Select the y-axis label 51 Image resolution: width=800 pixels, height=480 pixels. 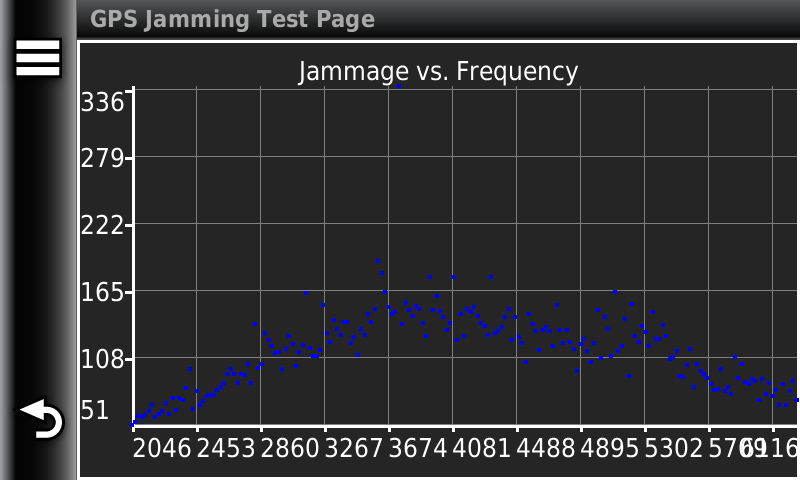tap(95, 410)
